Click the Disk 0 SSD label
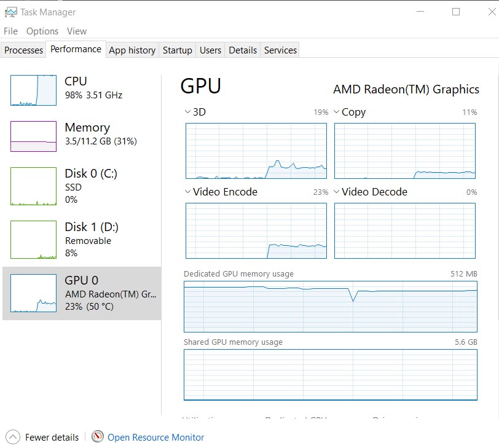The image size is (499, 448). pyautogui.click(x=73, y=187)
